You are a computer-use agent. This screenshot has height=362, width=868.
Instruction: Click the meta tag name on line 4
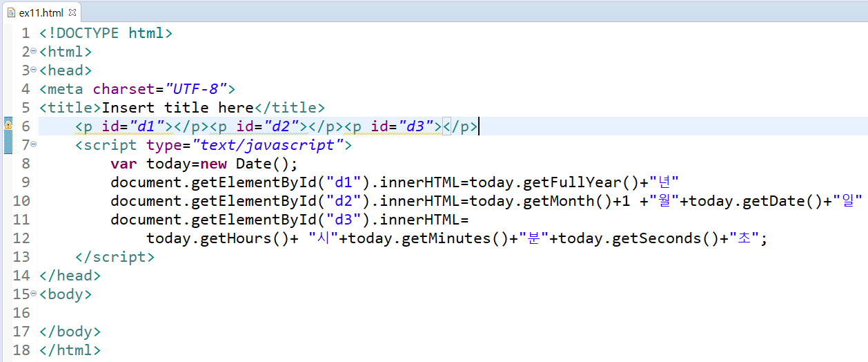point(65,88)
